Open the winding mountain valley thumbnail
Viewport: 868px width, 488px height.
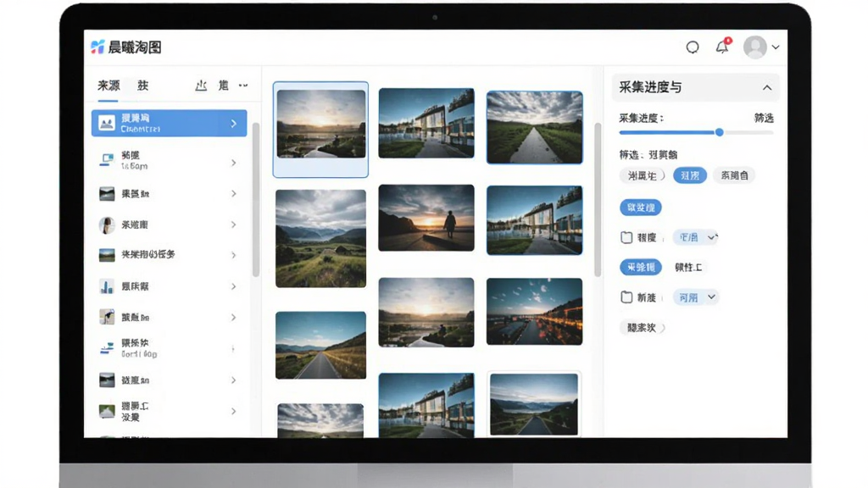[x=321, y=238]
